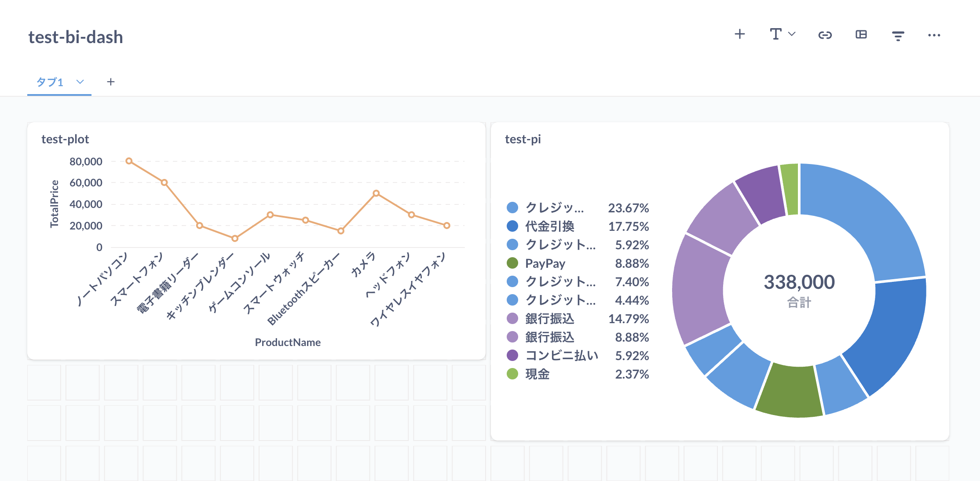Add a new widget with the plus icon
Viewport: 980px width, 481px height.
coord(740,34)
